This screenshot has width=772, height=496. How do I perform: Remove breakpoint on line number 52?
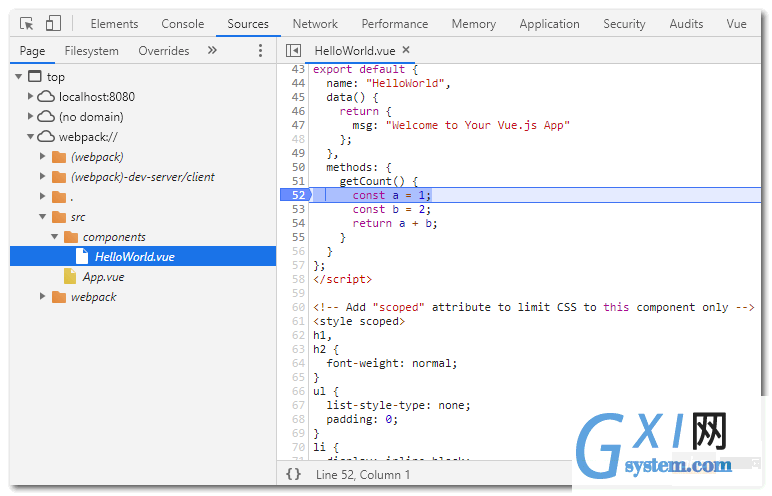[296, 195]
